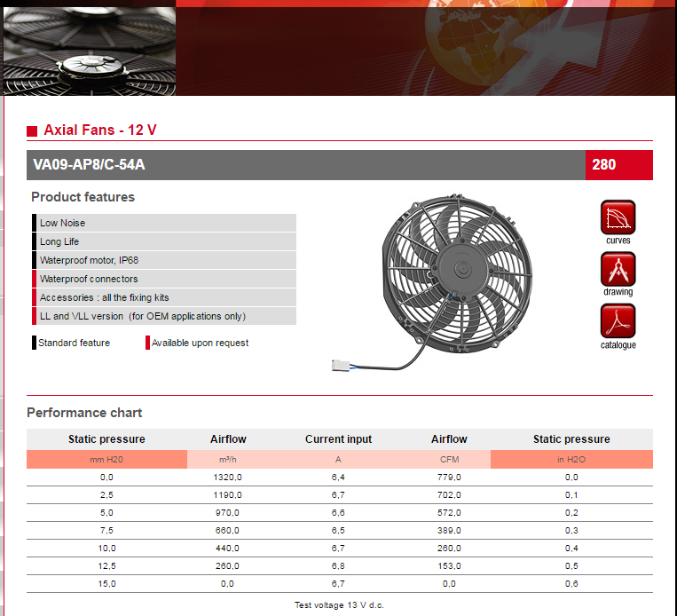
Task: Click the 'CFM' unit cell
Action: click(x=449, y=459)
